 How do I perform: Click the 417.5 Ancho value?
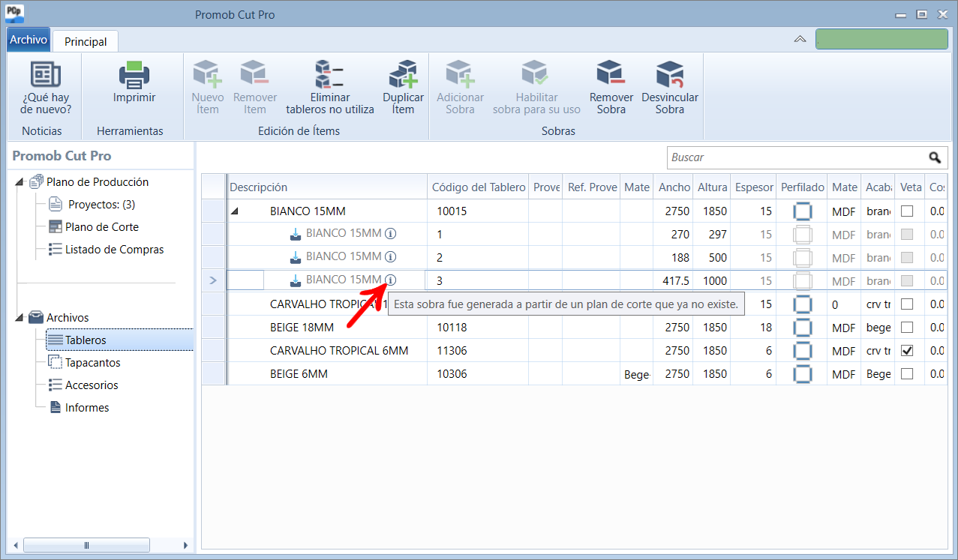coord(673,280)
